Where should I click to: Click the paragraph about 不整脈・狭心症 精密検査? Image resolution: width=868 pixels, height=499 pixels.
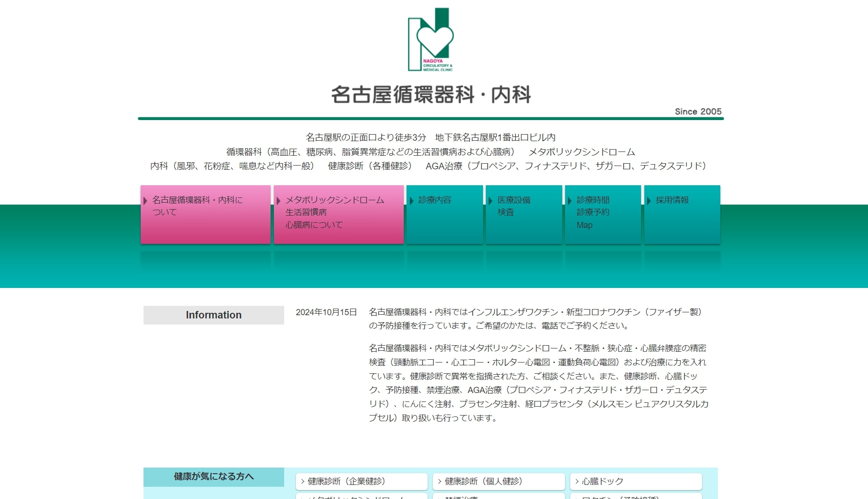(x=538, y=383)
